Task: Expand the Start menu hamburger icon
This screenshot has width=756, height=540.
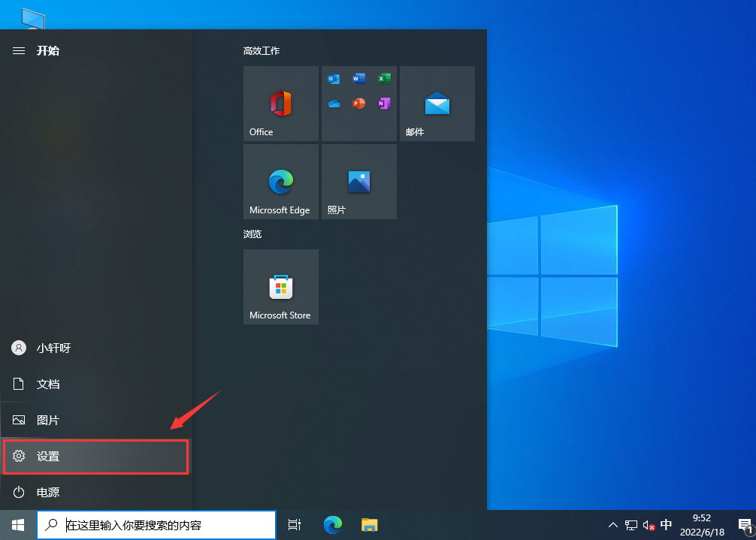Action: pyautogui.click(x=19, y=50)
